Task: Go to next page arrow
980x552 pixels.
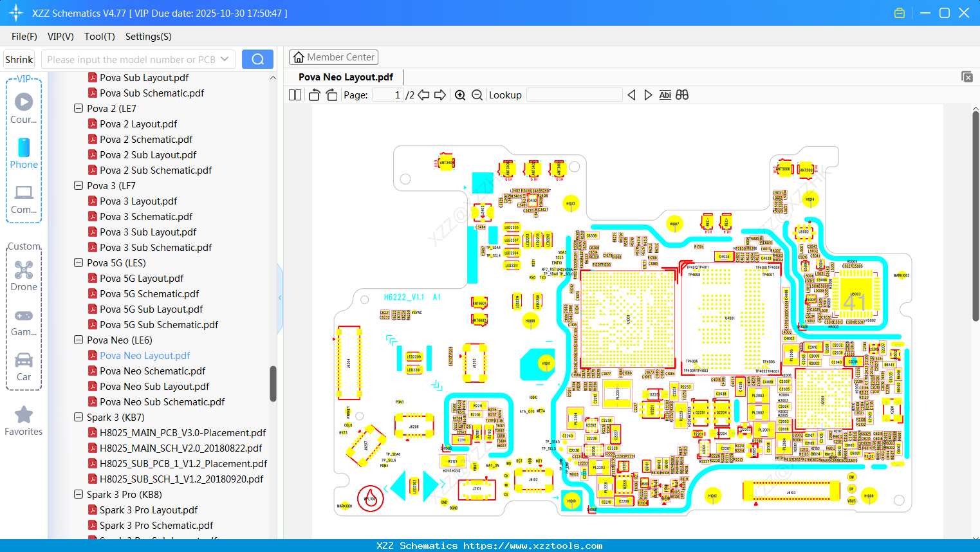Action: [x=440, y=95]
